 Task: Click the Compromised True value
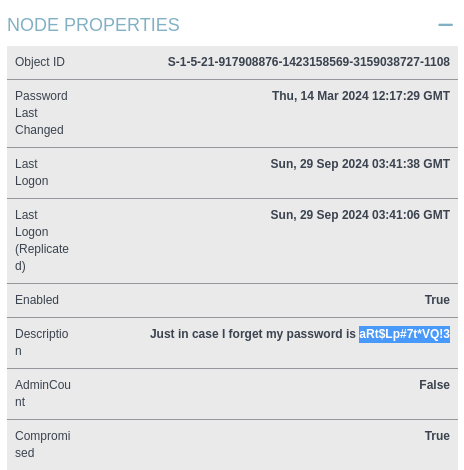(x=437, y=436)
